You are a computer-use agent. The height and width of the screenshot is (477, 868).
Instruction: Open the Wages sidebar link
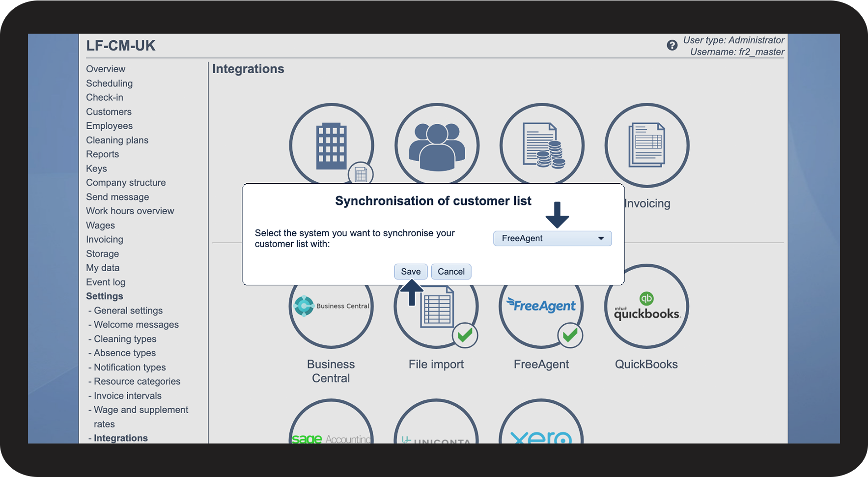click(x=100, y=225)
